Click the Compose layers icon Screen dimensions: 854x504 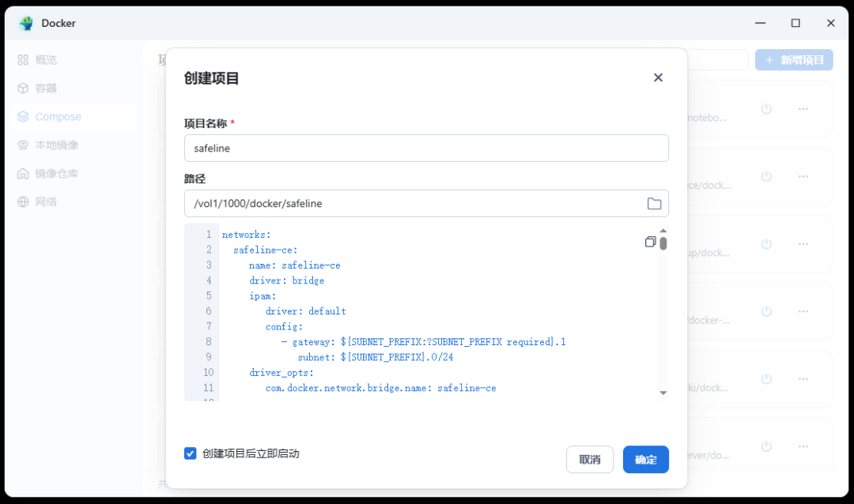(23, 116)
